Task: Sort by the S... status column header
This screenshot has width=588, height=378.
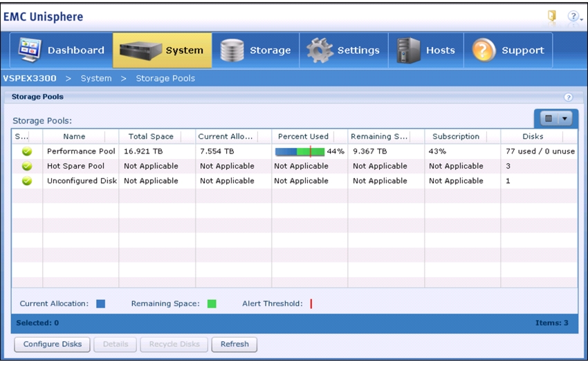Action: click(21, 136)
